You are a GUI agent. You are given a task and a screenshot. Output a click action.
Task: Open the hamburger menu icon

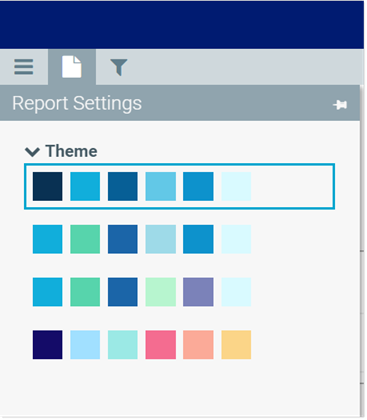[24, 67]
